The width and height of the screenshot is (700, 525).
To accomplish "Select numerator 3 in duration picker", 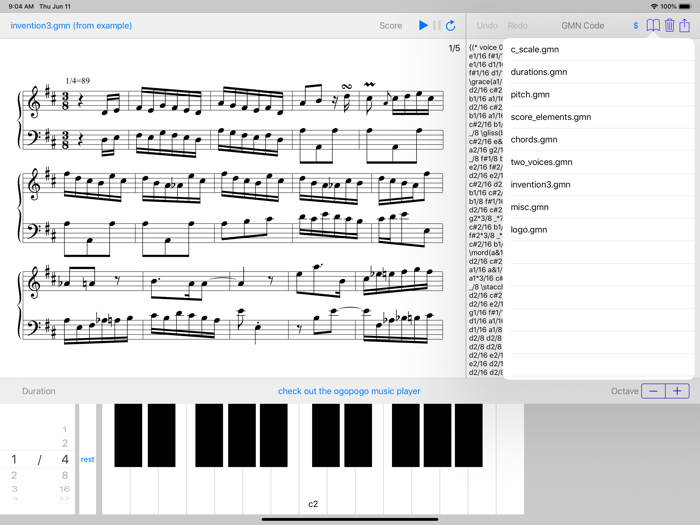I will (14, 489).
